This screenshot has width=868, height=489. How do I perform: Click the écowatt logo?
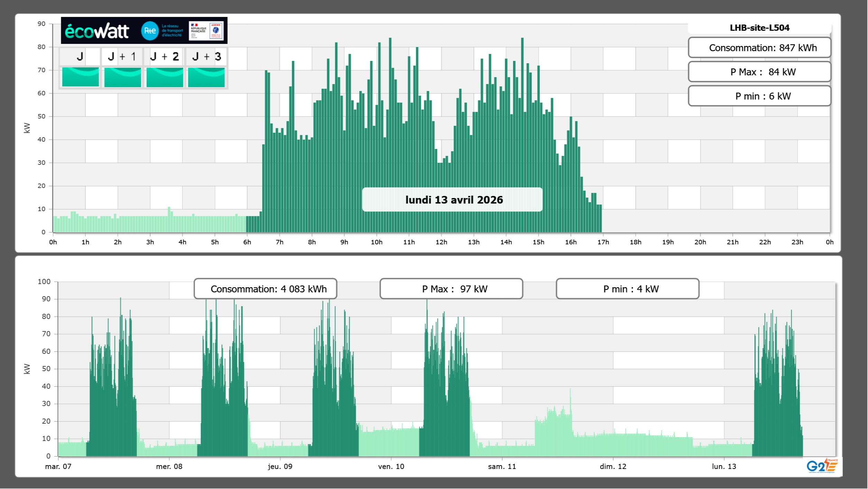click(97, 31)
